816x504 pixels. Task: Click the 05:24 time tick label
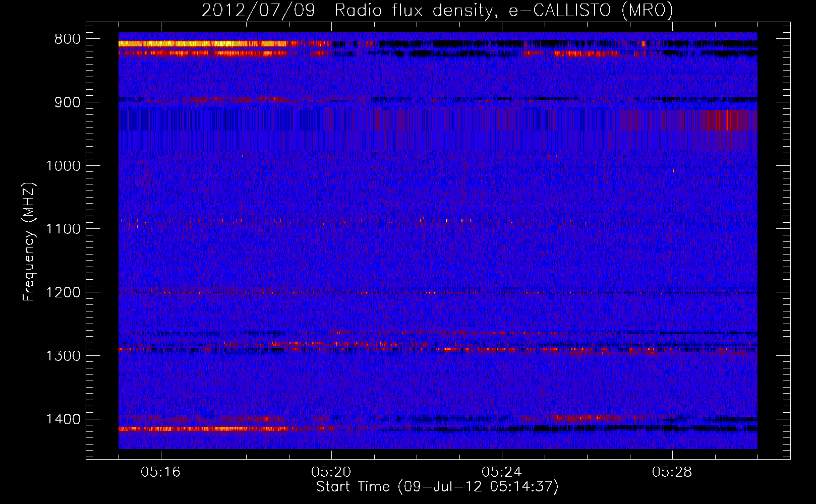(502, 472)
